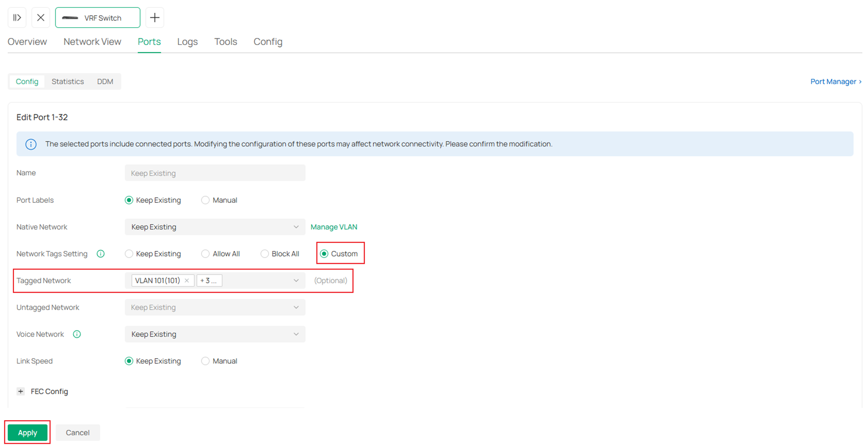This screenshot has height=445, width=868.
Task: Click the info icon beside Voice Network
Action: (x=77, y=334)
